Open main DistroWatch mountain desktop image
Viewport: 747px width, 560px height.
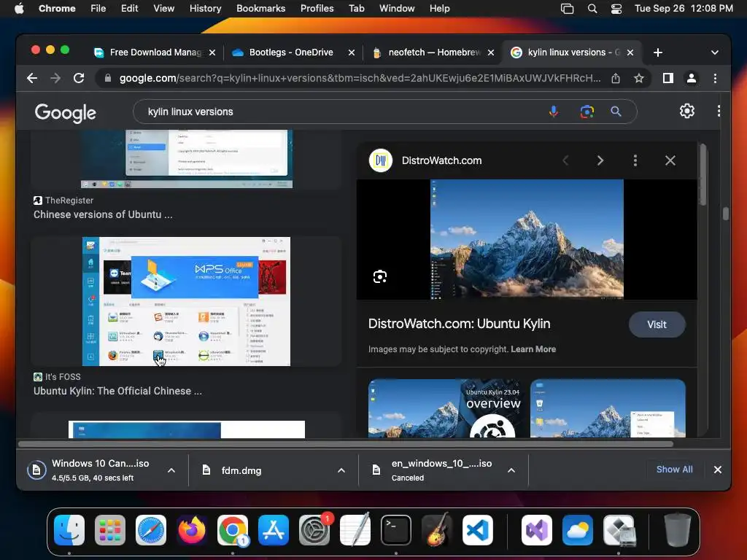[x=527, y=239]
